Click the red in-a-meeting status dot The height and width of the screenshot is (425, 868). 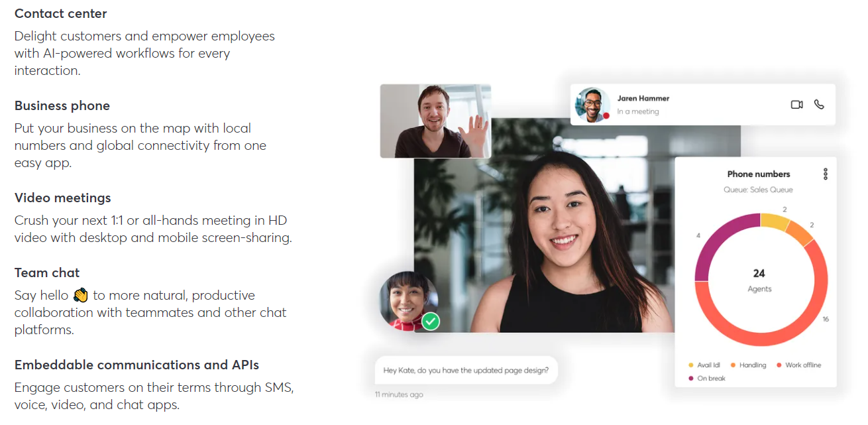[x=606, y=116]
